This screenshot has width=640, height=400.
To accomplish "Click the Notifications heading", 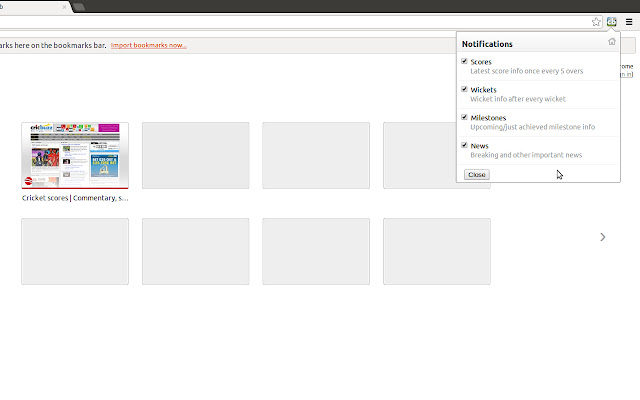I will point(487,44).
